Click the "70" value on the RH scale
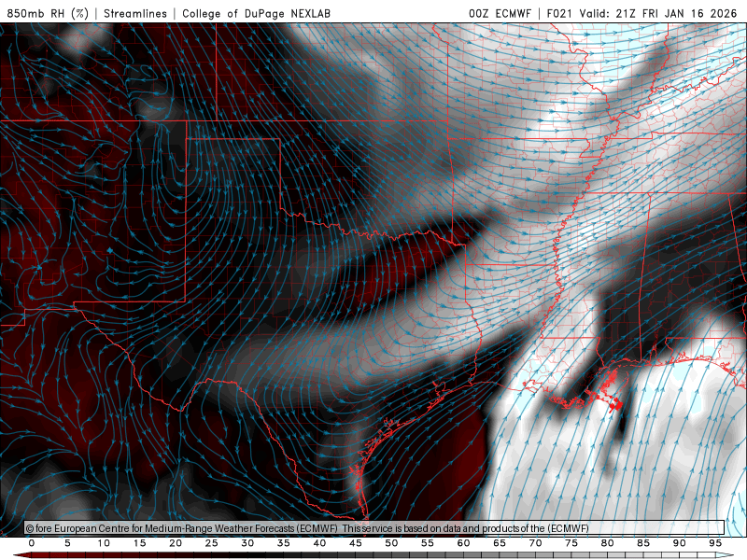 pyautogui.click(x=535, y=543)
